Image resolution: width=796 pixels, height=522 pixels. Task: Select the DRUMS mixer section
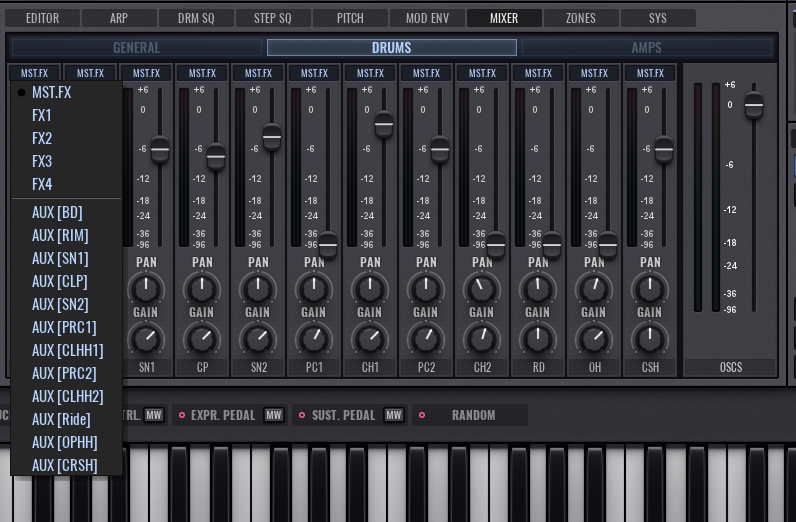click(391, 48)
